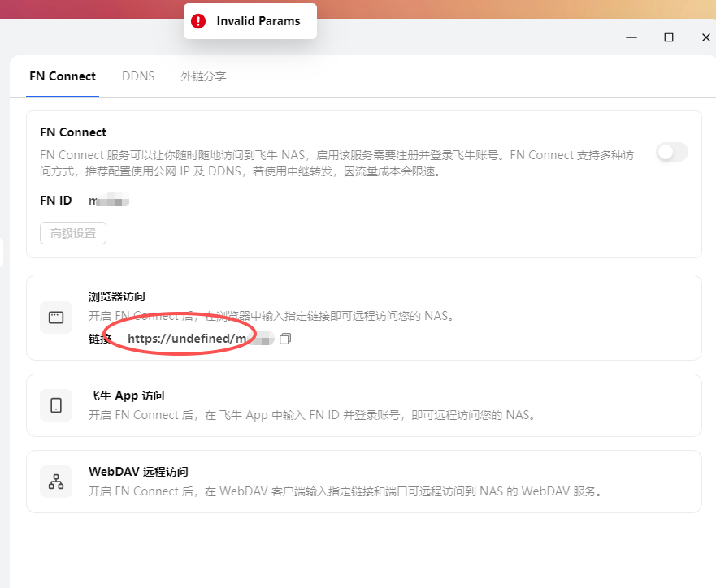Click the 高级设置 button
716x588 pixels.
73,233
